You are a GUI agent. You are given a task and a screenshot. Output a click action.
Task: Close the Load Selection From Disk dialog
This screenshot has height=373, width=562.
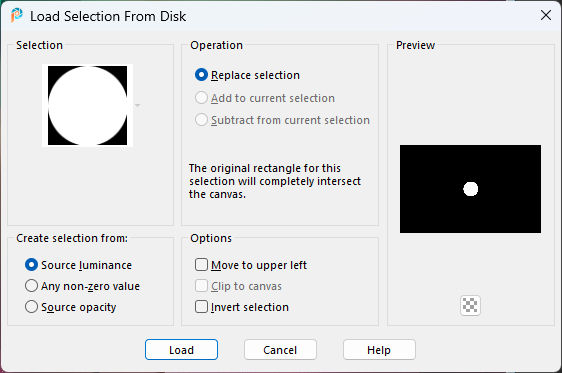pyautogui.click(x=546, y=15)
